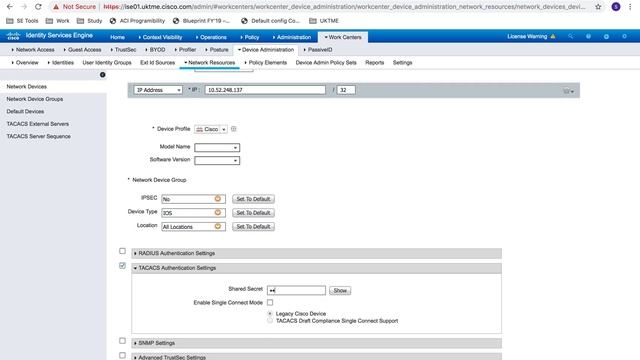Click the IP address input field

tap(265, 90)
